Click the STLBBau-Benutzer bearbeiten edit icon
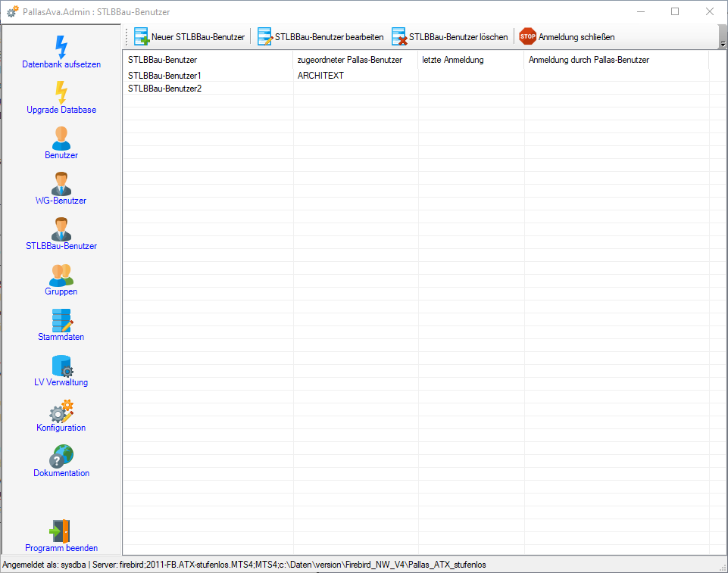 pyautogui.click(x=265, y=36)
